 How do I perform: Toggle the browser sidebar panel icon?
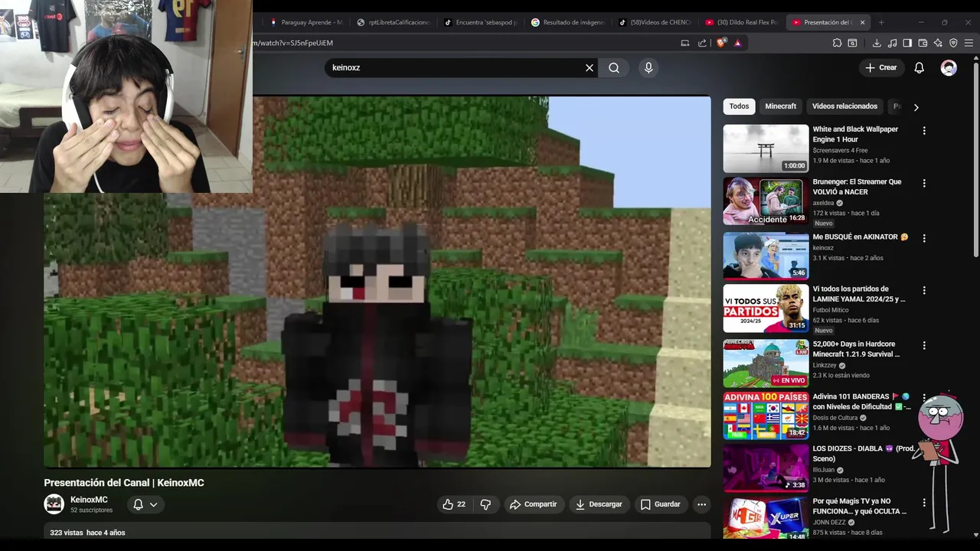point(907,43)
